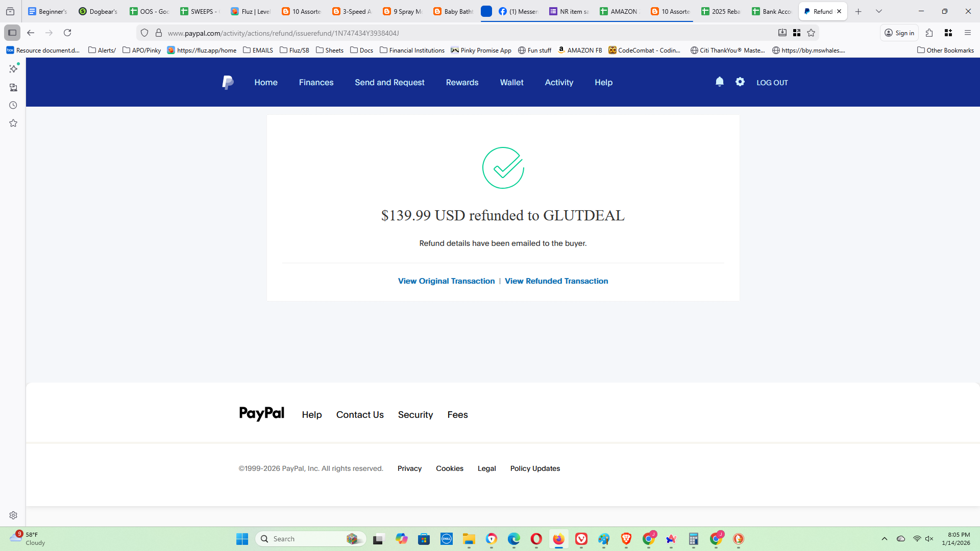Click View Original Transaction link

(x=446, y=281)
